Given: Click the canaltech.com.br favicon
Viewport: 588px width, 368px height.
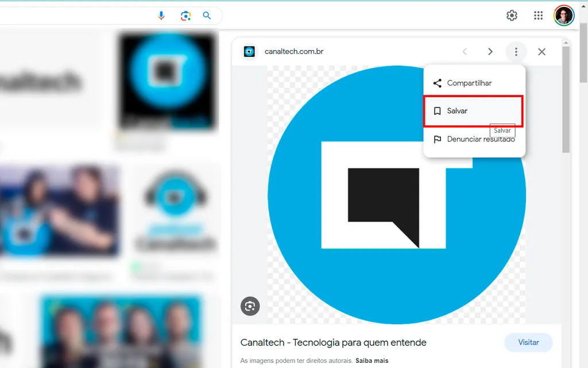Looking at the screenshot, I should coord(250,51).
